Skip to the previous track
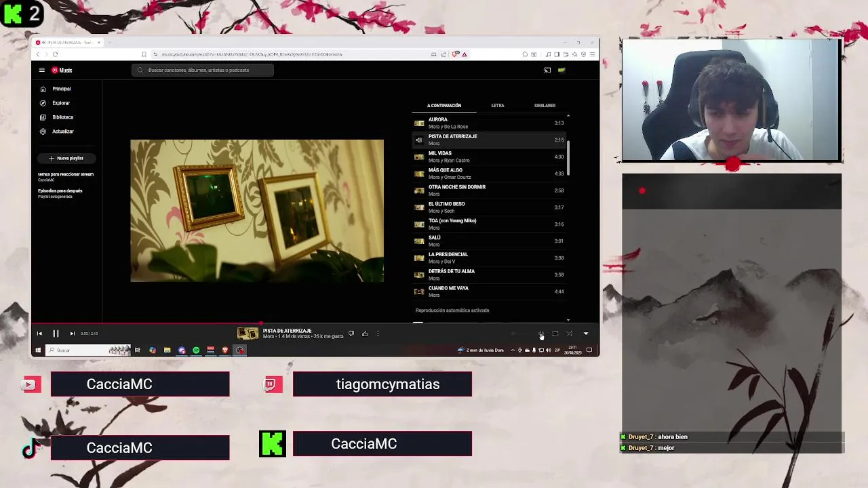 (x=39, y=333)
